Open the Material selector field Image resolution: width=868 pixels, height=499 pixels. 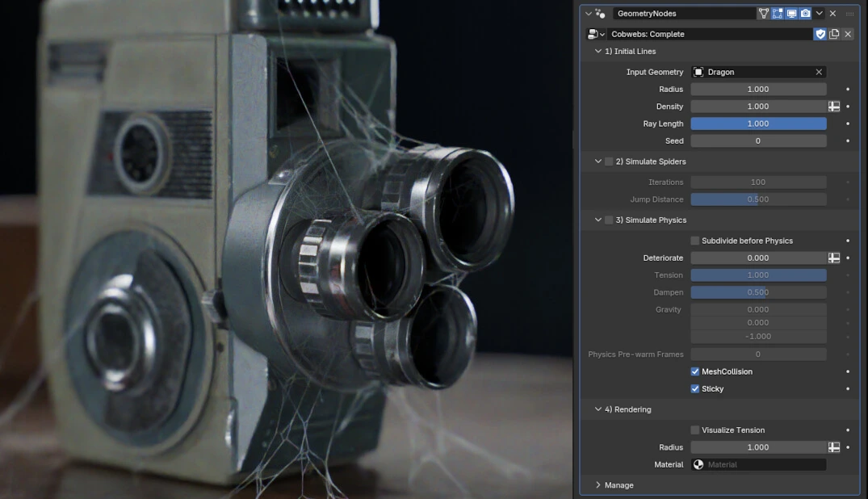click(758, 464)
